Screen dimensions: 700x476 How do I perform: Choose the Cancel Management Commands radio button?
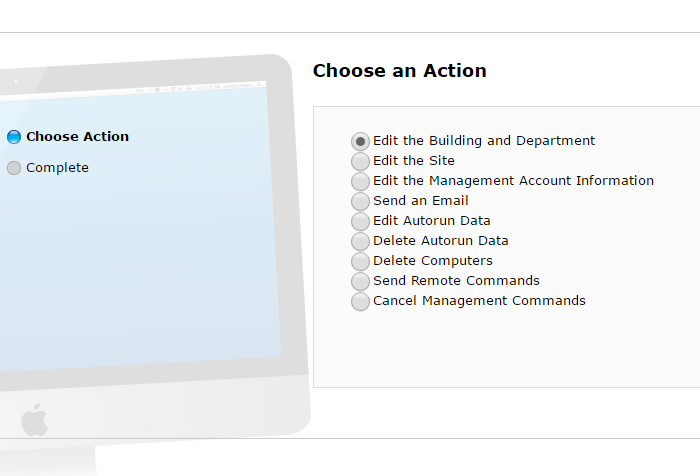[x=360, y=301]
